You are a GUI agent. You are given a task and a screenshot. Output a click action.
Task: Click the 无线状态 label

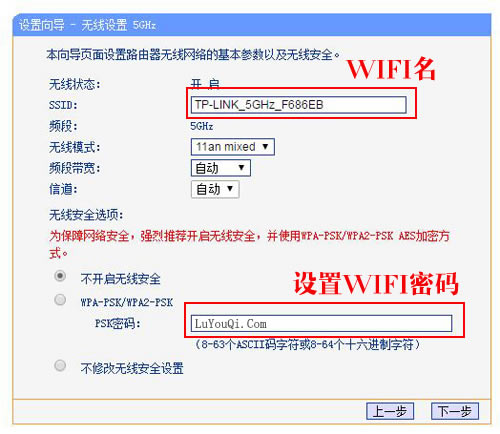[75, 84]
